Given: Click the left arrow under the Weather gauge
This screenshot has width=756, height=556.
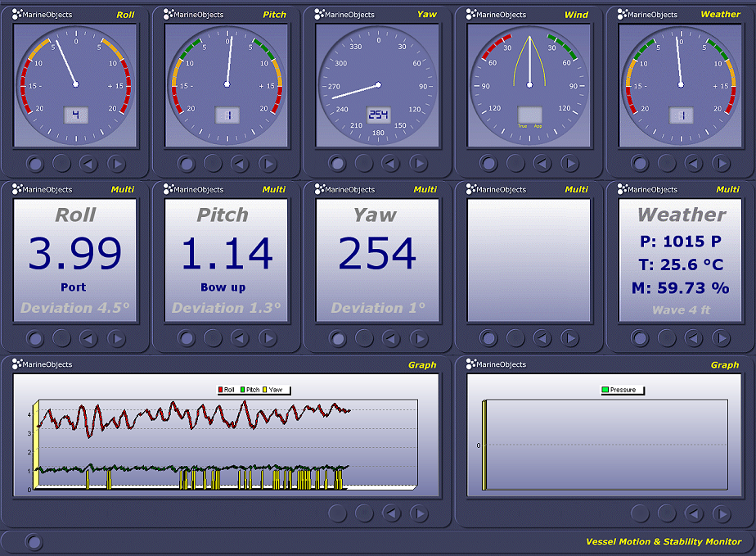Looking at the screenshot, I should 693,164.
